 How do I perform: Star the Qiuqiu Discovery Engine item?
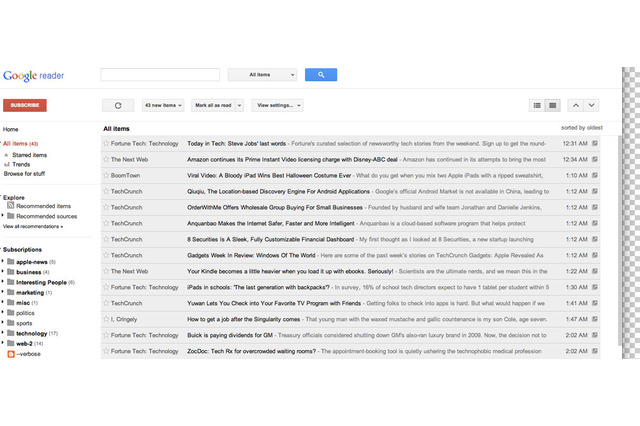point(106,191)
